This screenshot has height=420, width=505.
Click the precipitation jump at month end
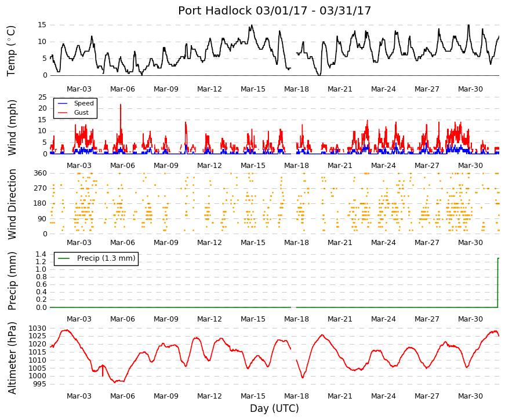[x=498, y=283]
